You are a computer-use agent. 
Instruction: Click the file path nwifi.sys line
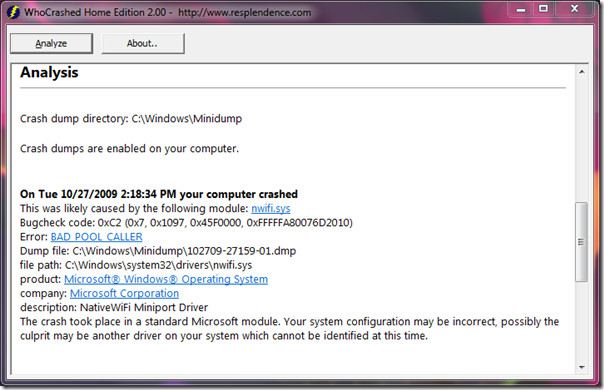pos(136,265)
